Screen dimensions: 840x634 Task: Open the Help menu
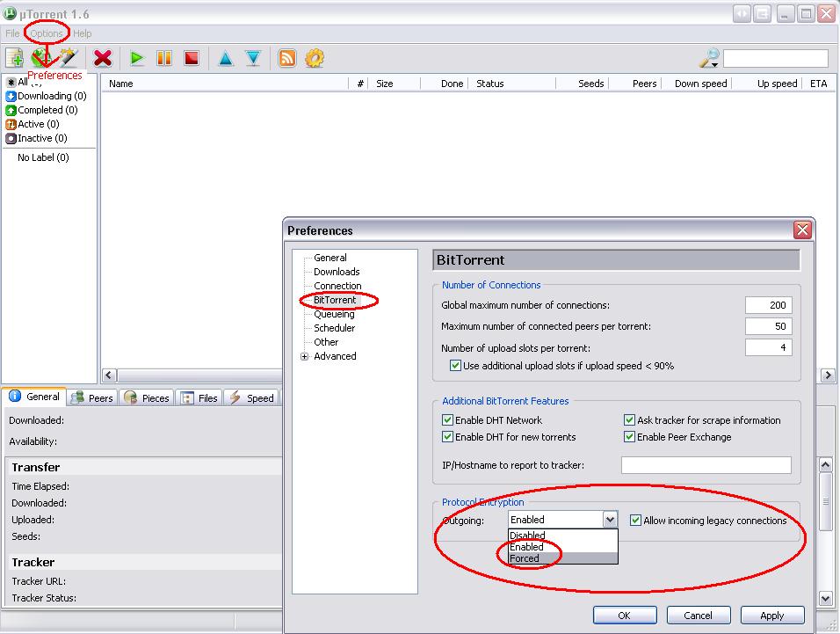click(x=82, y=33)
